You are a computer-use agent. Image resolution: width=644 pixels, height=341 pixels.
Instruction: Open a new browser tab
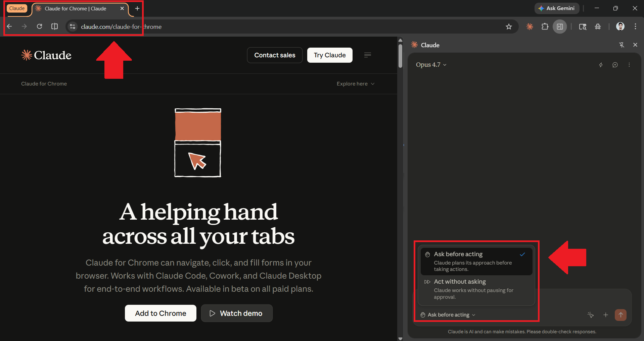(137, 8)
